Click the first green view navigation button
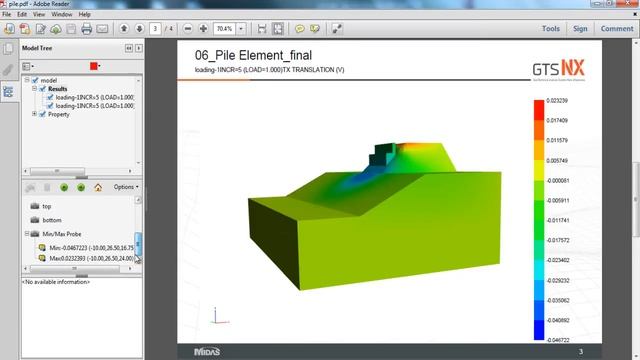Viewport: 640px width, 360px height. (64, 187)
